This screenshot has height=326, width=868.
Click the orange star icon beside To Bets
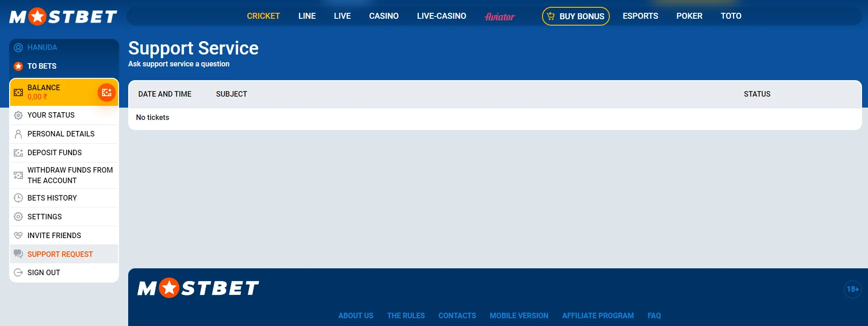tap(18, 66)
